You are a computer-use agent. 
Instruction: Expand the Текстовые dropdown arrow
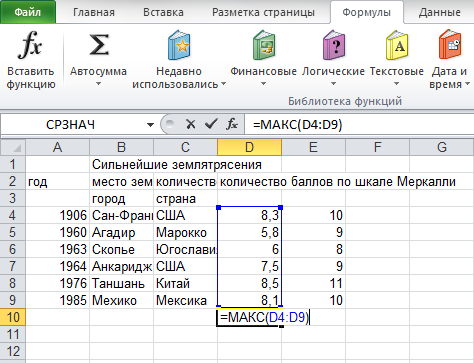396,84
